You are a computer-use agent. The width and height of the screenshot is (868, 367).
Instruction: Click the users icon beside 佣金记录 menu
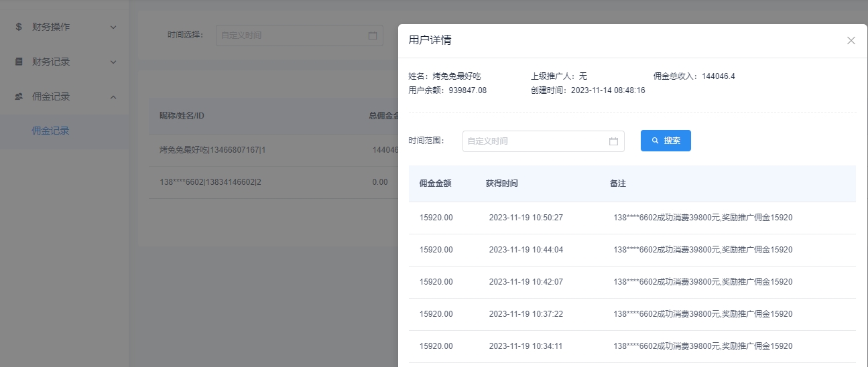click(x=19, y=96)
